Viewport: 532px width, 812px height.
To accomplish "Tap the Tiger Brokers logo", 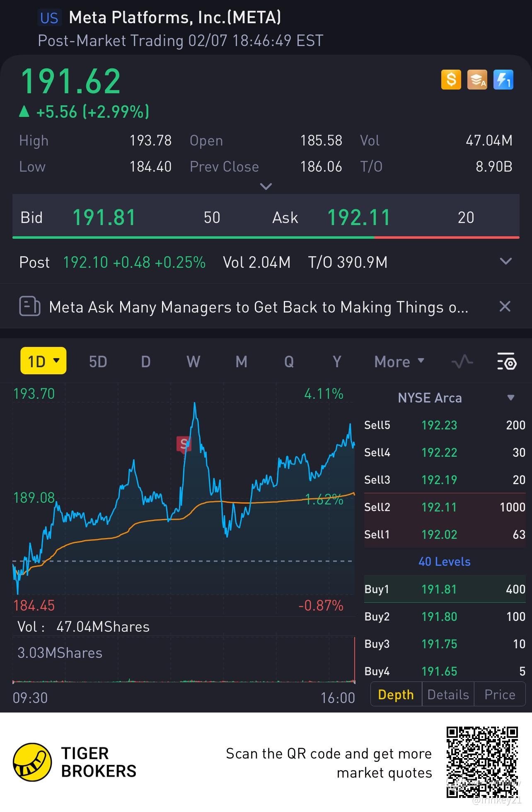I will coord(75,762).
